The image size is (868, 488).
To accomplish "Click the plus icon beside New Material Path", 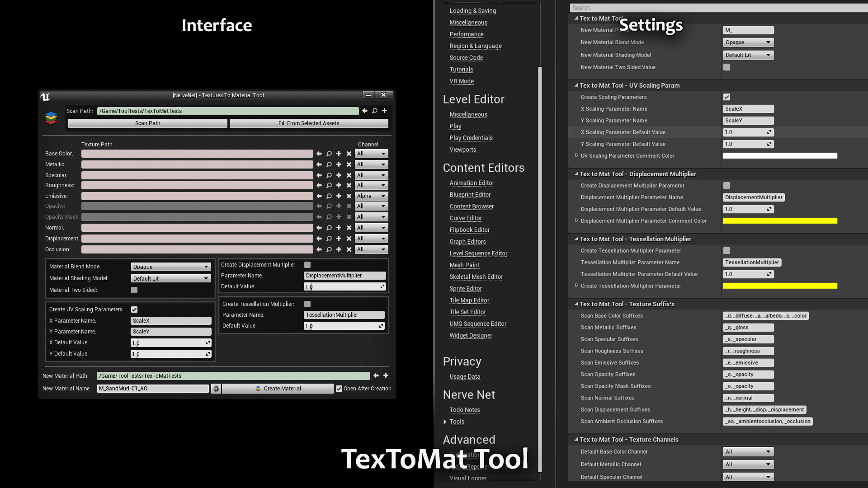I will click(x=386, y=375).
